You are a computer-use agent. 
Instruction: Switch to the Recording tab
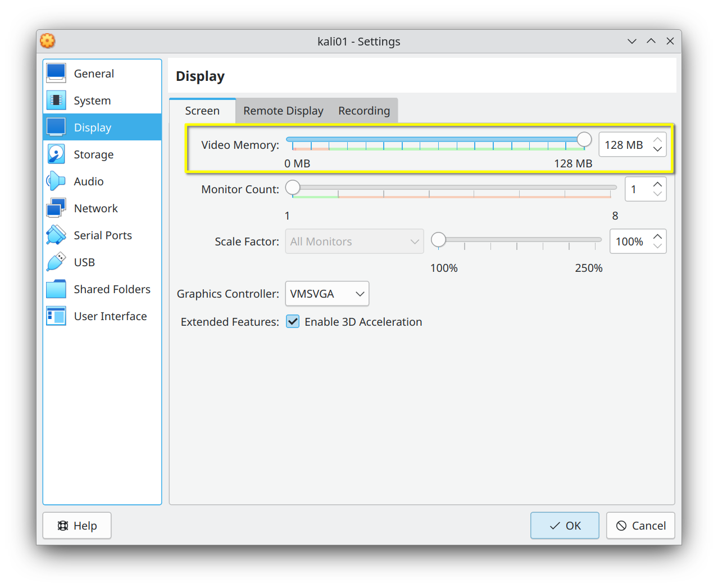[x=364, y=111]
